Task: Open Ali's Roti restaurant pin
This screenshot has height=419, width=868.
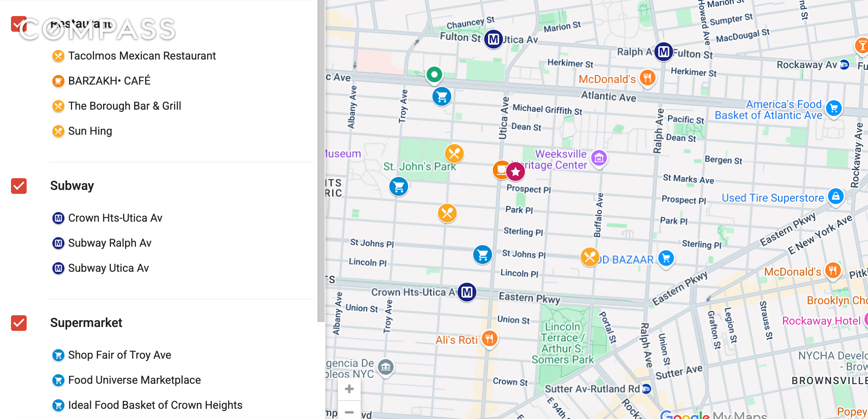Action: (489, 338)
